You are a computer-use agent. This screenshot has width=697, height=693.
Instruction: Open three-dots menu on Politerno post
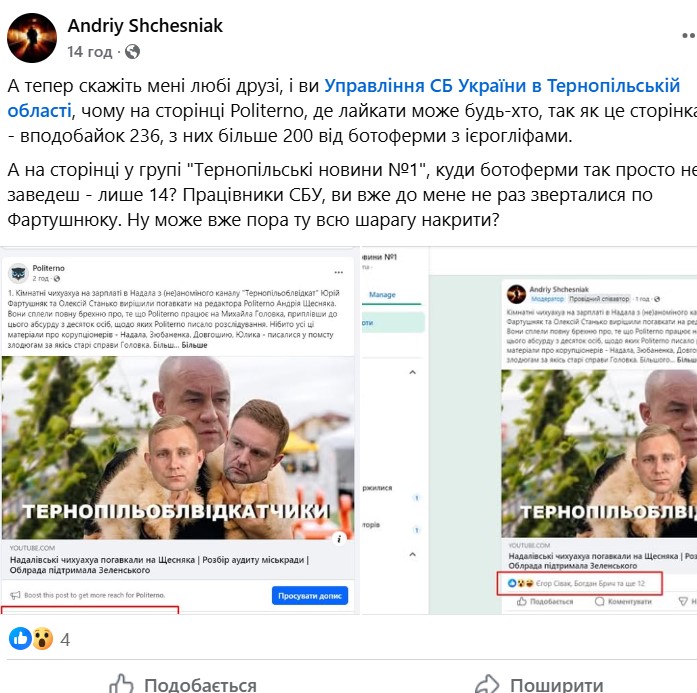pyautogui.click(x=339, y=272)
